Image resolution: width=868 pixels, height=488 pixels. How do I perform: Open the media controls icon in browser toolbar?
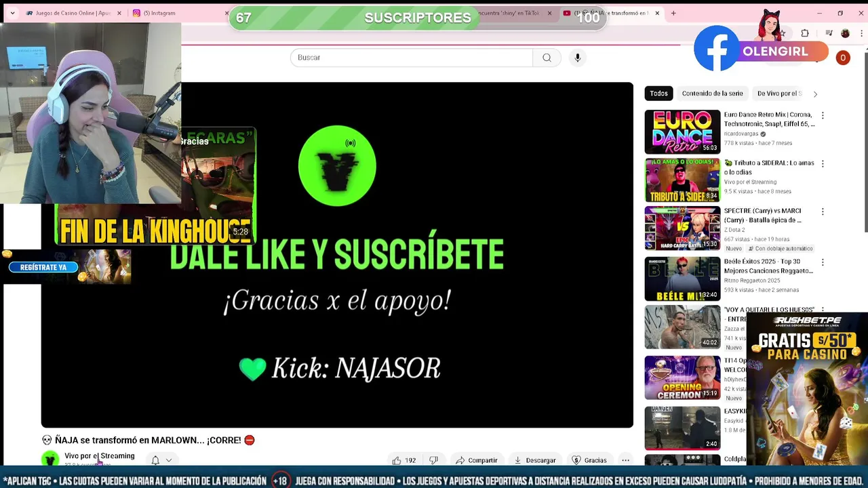point(828,33)
